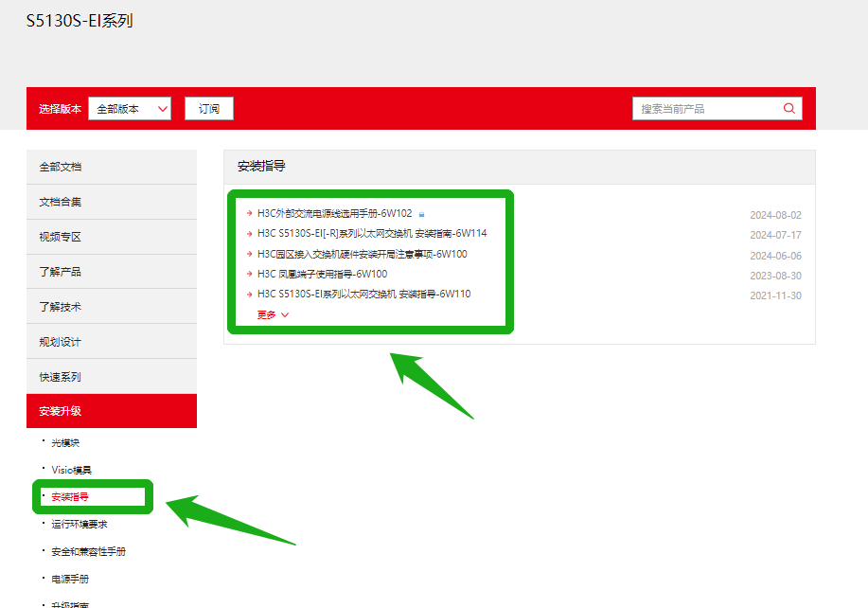Open Visio模具 sub-item
This screenshot has width=868, height=608.
tap(71, 470)
